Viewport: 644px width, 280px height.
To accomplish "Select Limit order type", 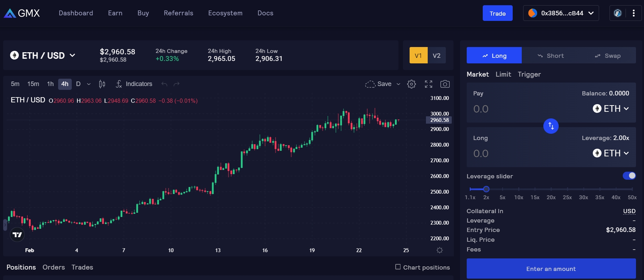I will (x=503, y=74).
